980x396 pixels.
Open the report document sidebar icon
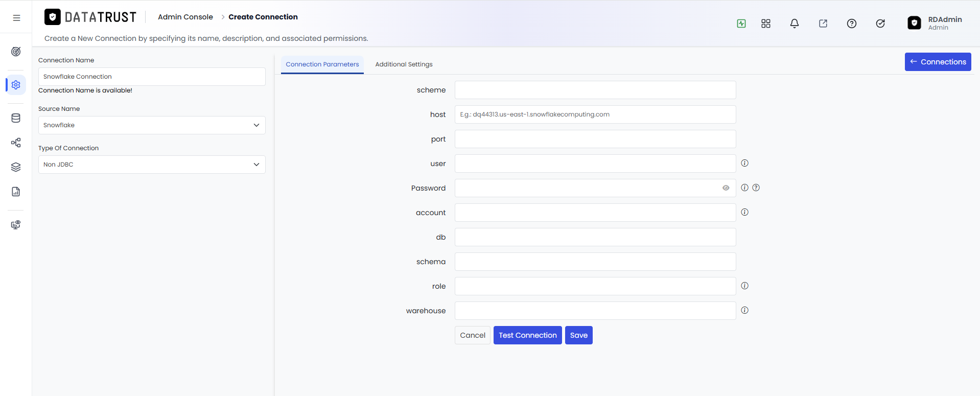(16, 192)
